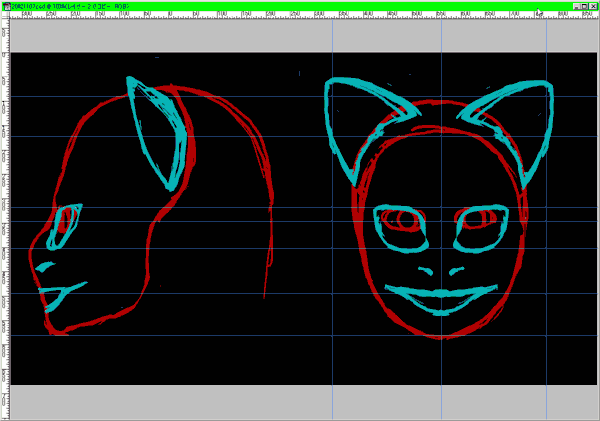The image size is (600, 421).
Task: Maximize the document window
Action: [584, 5]
